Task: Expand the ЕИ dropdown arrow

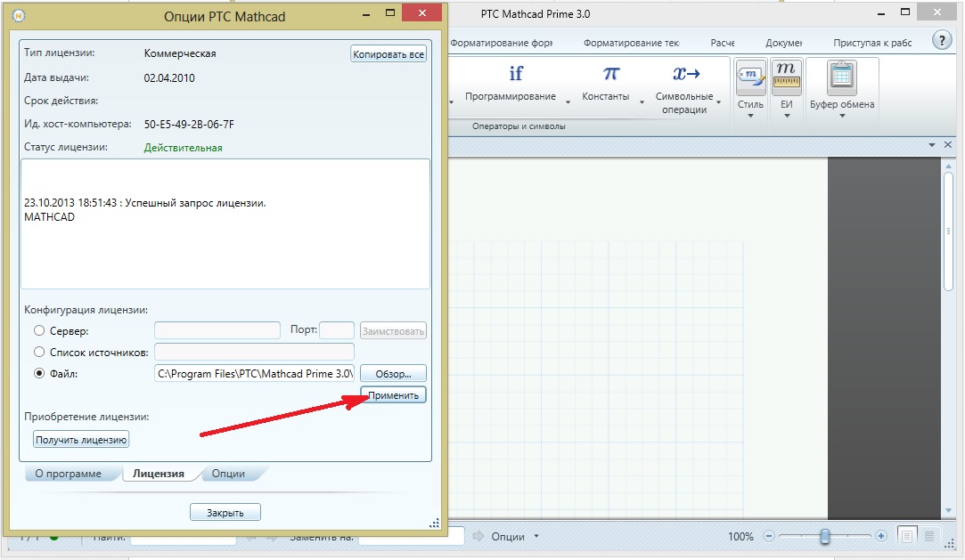Action: click(x=787, y=116)
